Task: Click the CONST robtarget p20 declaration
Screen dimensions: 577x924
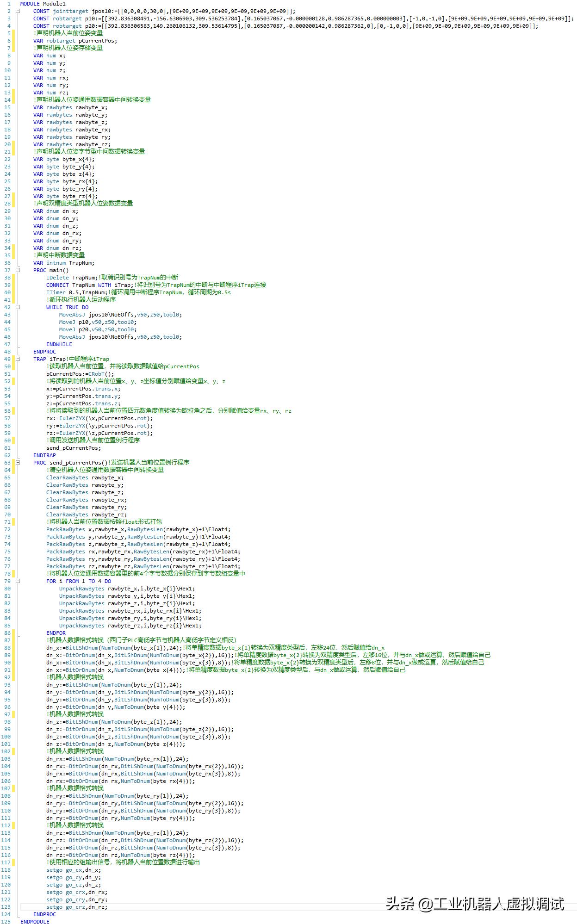Action: click(286, 26)
